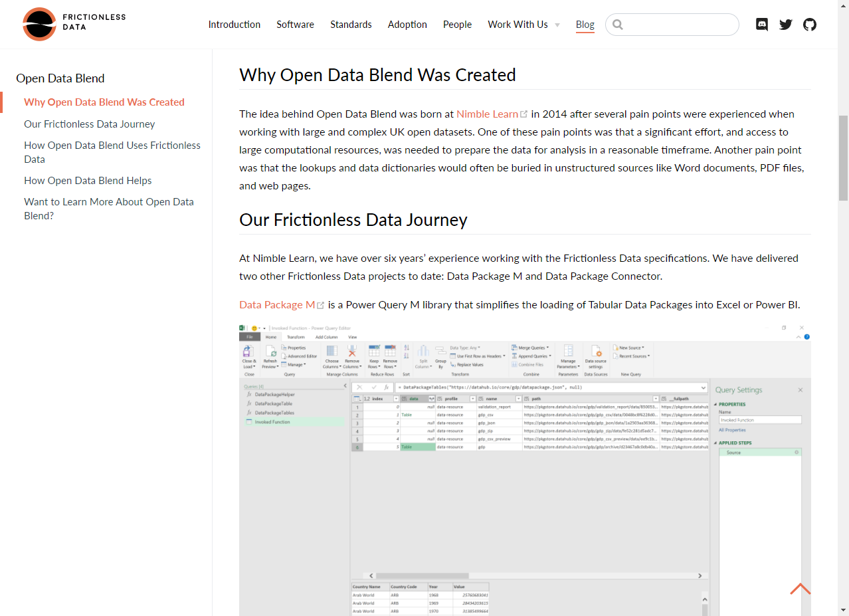This screenshot has height=616, width=849.
Task: Select sidebar link Why Open Data Blend Was Created
Action: [x=104, y=102]
